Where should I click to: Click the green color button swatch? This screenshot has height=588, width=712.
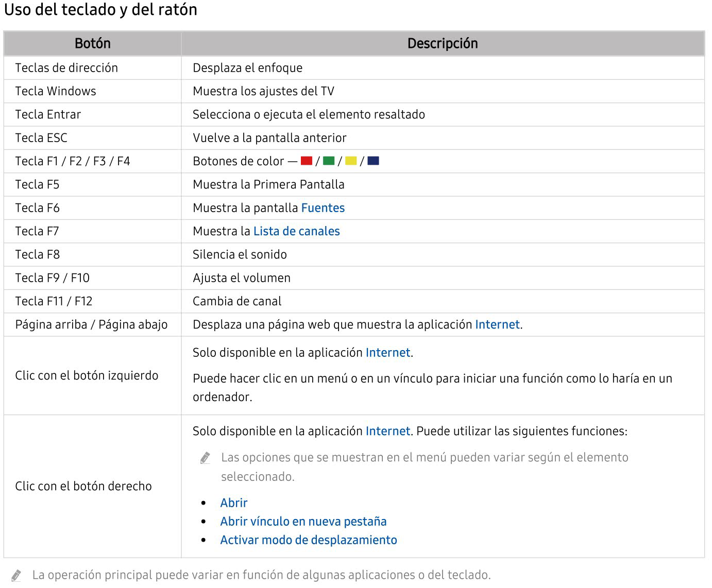pos(329,161)
